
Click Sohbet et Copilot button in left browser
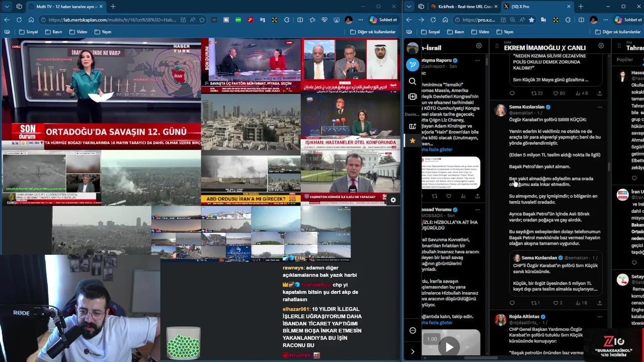point(383,20)
